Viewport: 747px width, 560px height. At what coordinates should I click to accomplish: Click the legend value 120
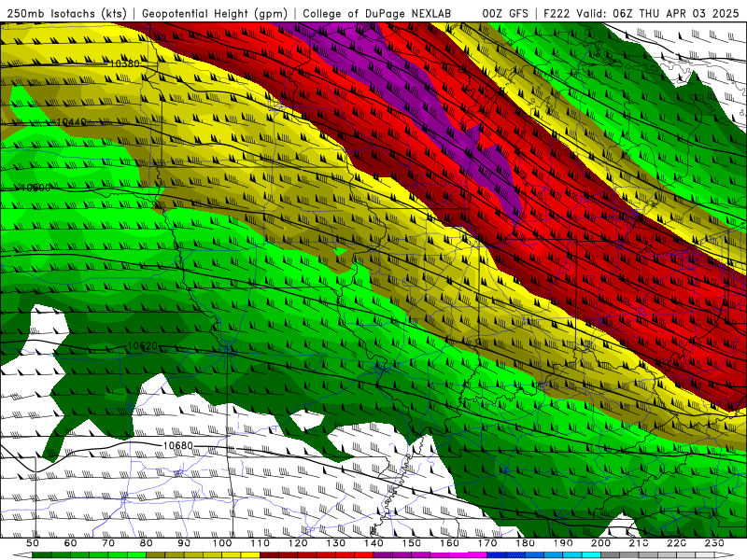click(x=298, y=543)
